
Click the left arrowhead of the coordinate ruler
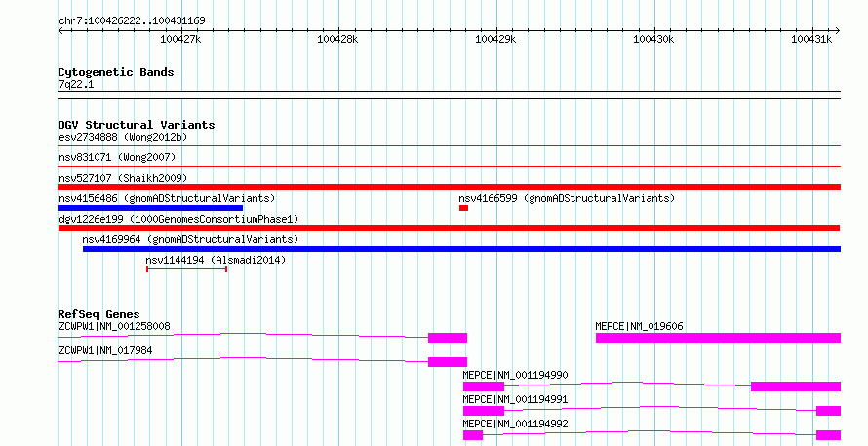pos(60,31)
